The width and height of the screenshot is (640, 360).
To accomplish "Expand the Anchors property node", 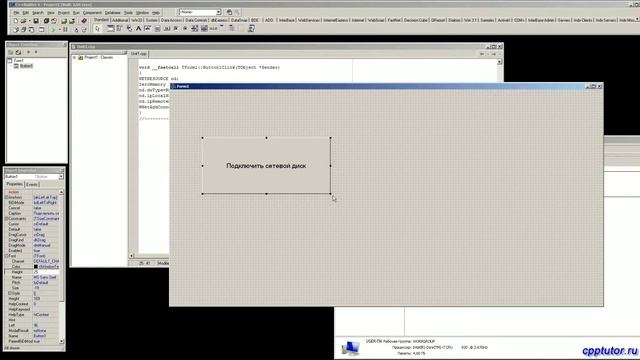I will 7,197.
